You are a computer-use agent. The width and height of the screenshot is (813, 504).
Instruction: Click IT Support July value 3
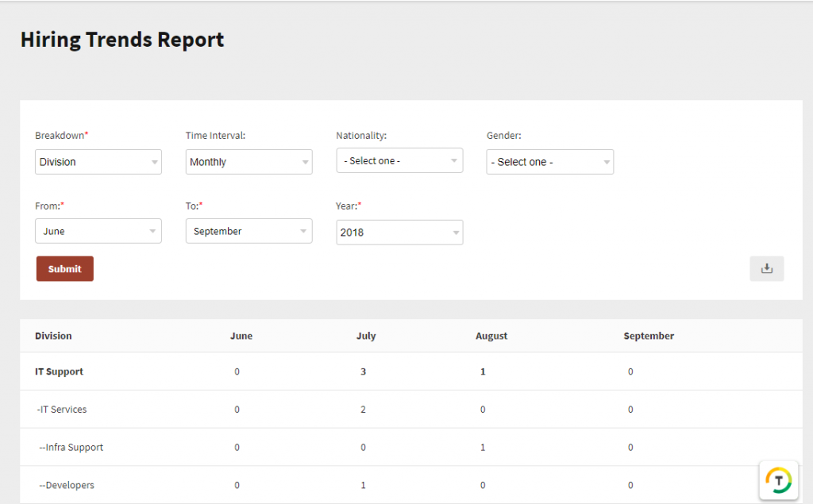[x=364, y=371]
